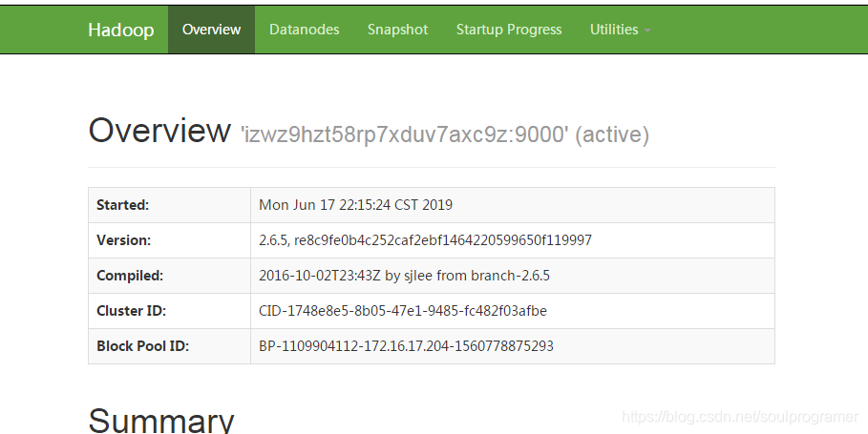Select the start time 'Mon Jun 17 22:15:24 CST 2019'
The height and width of the screenshot is (434, 868).
[355, 205]
